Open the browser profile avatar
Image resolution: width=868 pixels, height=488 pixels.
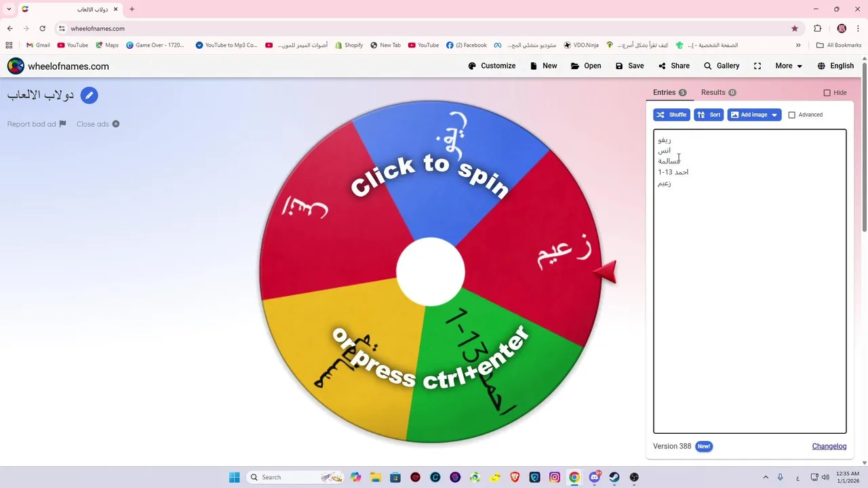pyautogui.click(x=842, y=28)
